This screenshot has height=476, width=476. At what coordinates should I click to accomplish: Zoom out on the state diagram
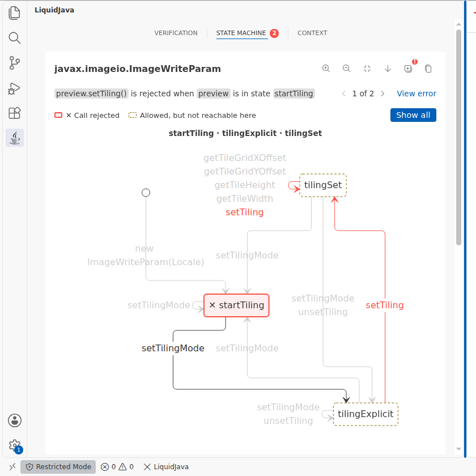click(346, 69)
